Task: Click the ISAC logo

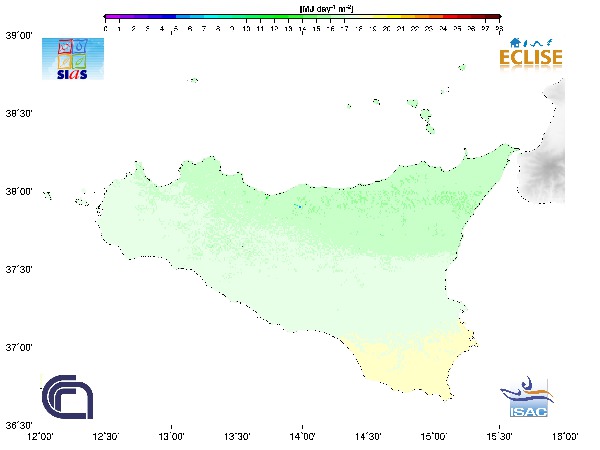Action: click(x=528, y=397)
